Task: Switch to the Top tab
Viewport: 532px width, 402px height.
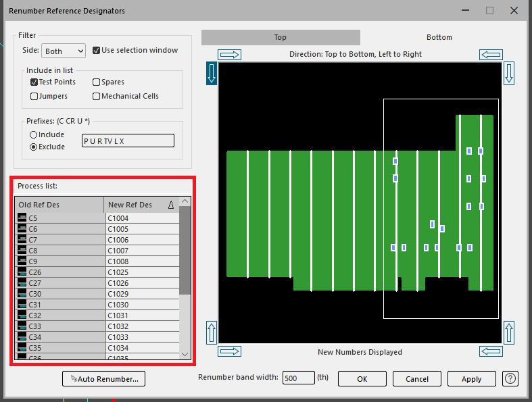Action: (x=281, y=37)
